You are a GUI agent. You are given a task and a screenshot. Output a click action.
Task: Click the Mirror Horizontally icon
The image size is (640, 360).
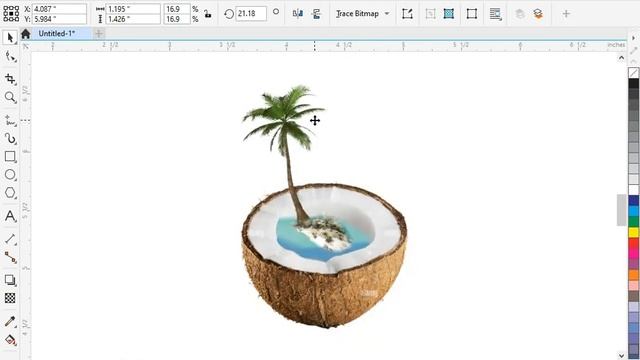pyautogui.click(x=298, y=13)
